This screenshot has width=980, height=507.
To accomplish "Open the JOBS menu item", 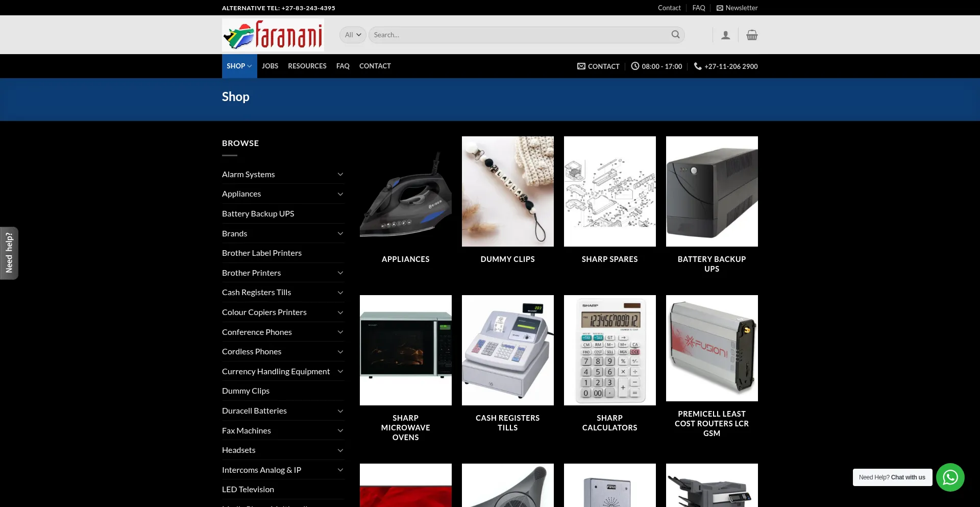I will tap(270, 66).
